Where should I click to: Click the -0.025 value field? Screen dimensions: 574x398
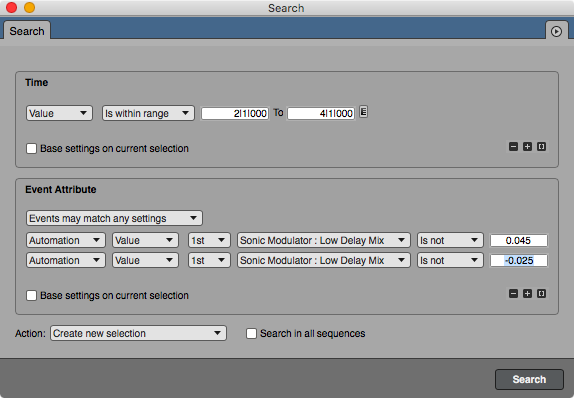pyautogui.click(x=519, y=260)
